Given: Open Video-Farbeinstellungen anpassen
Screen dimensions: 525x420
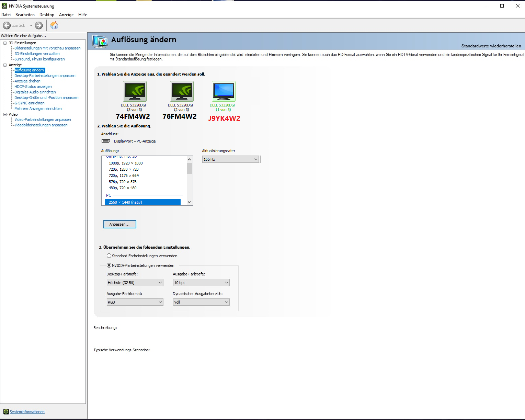Looking at the screenshot, I should (x=43, y=120).
